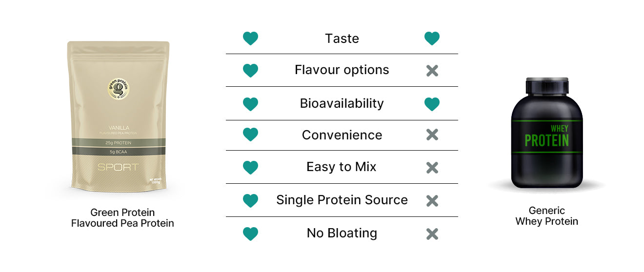Click the Green Protein heart beside No Bloating

point(250,234)
